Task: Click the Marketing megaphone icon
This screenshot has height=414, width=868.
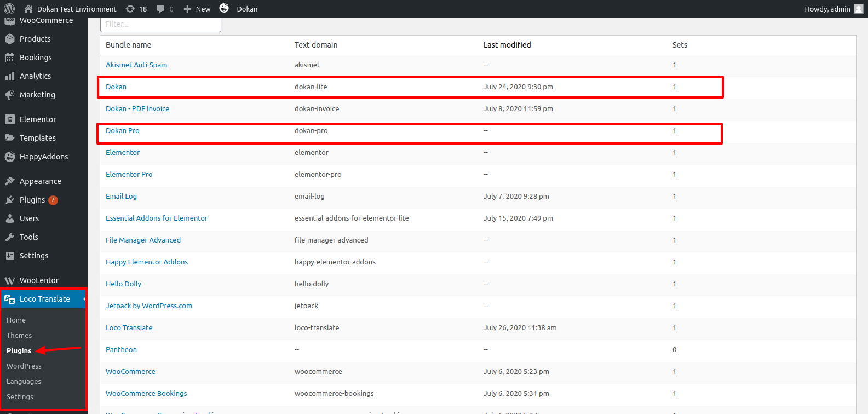Action: pos(10,95)
